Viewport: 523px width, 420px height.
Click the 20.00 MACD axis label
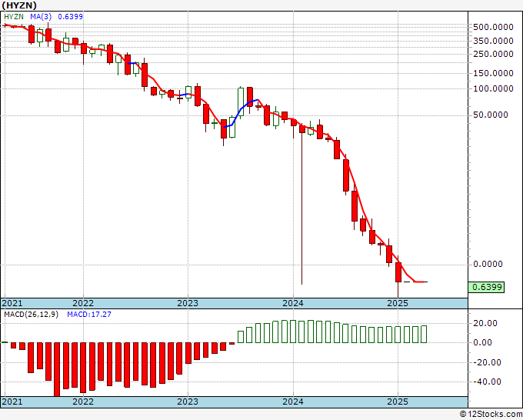coord(485,323)
